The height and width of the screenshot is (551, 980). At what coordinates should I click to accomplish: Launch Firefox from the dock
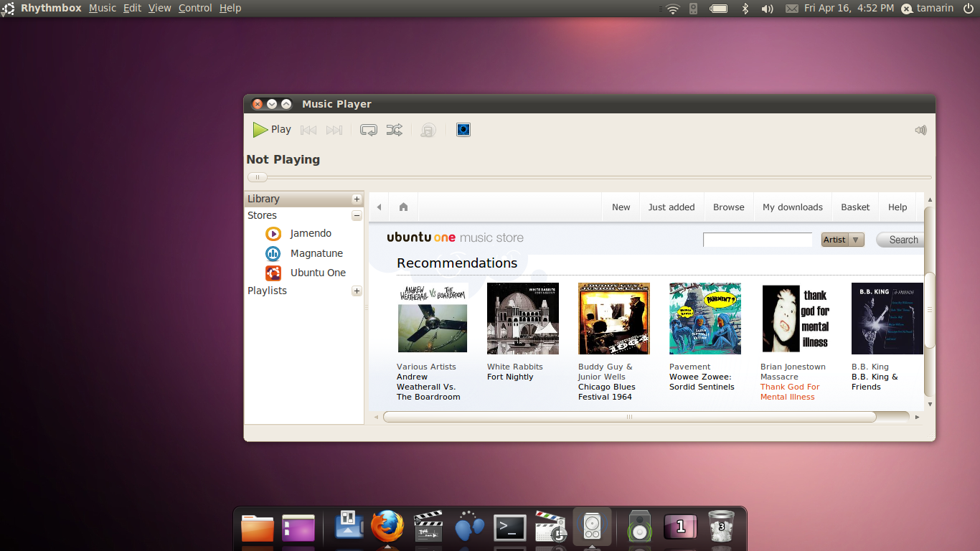pyautogui.click(x=387, y=527)
